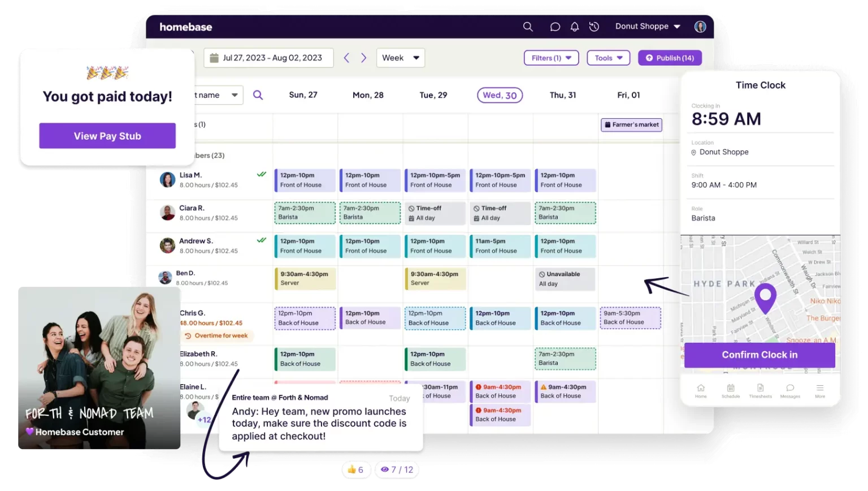Click the homebase logo
Viewport: 868px width, 491px height.
(x=186, y=27)
